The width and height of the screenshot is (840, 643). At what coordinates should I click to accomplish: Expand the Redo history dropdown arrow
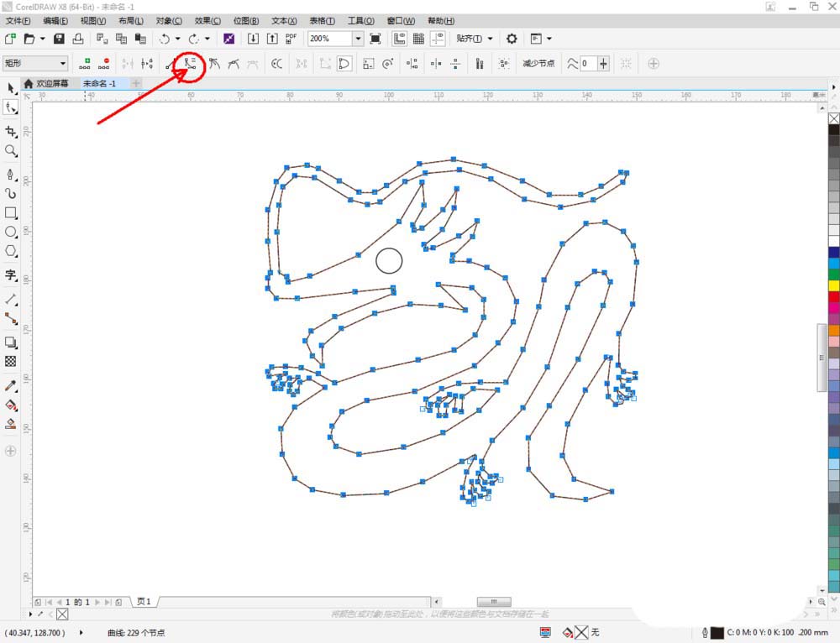point(207,39)
